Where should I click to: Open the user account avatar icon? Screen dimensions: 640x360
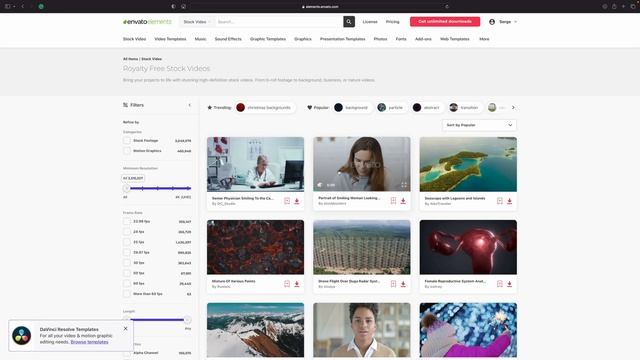point(492,22)
